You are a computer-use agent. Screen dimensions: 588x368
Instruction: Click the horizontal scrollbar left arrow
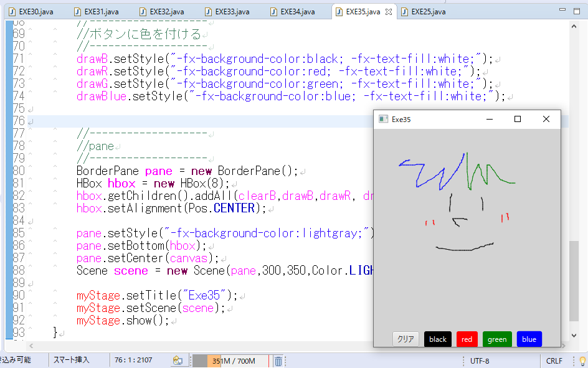tap(31, 346)
